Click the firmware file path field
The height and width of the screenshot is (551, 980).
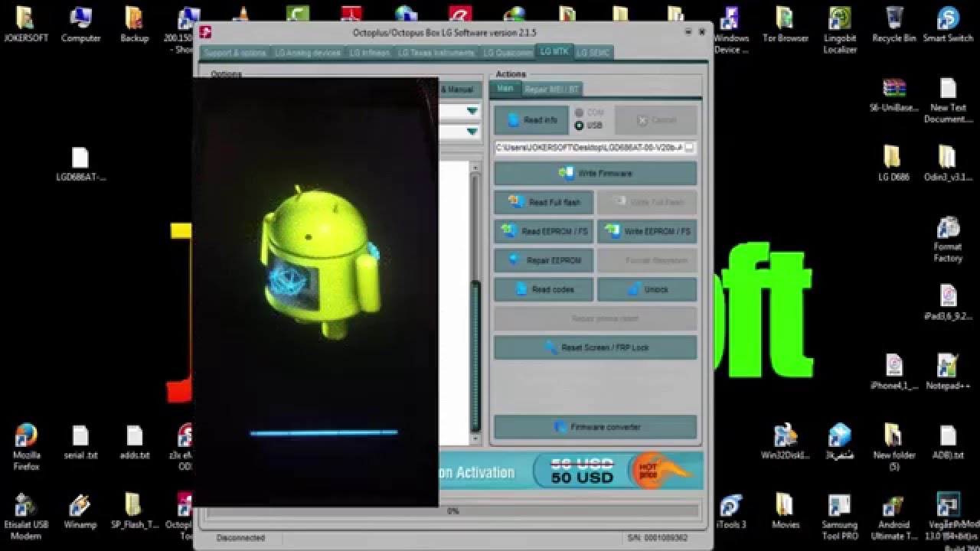pyautogui.click(x=589, y=147)
